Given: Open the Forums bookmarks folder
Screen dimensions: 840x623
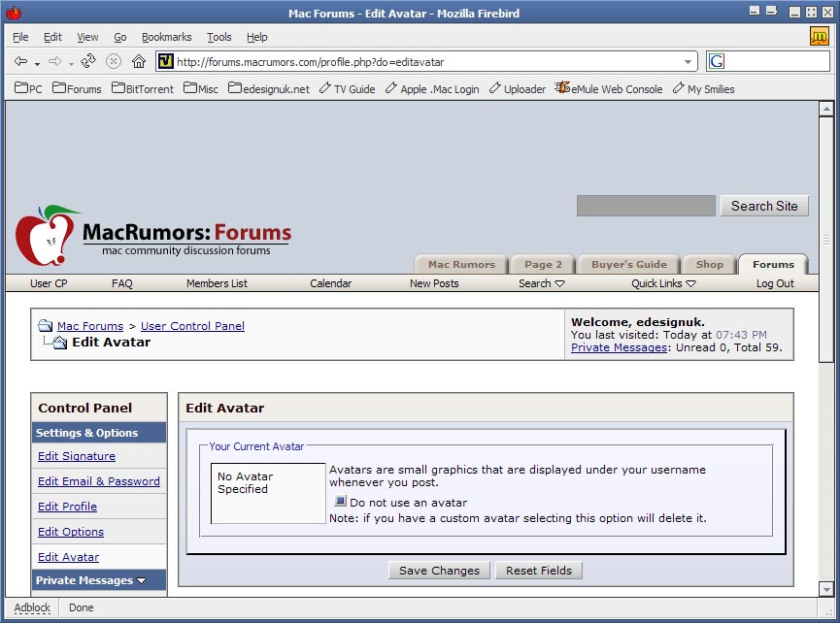Looking at the screenshot, I should (x=77, y=89).
